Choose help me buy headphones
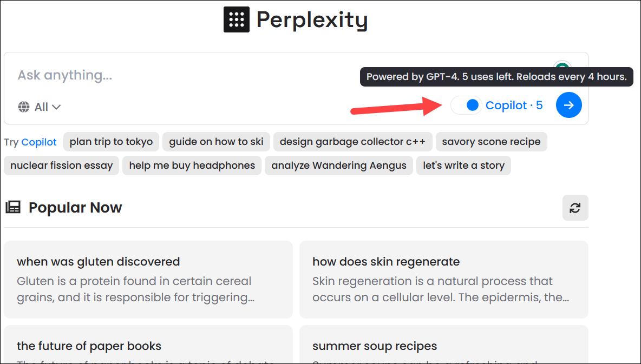This screenshot has width=641, height=364. [192, 166]
